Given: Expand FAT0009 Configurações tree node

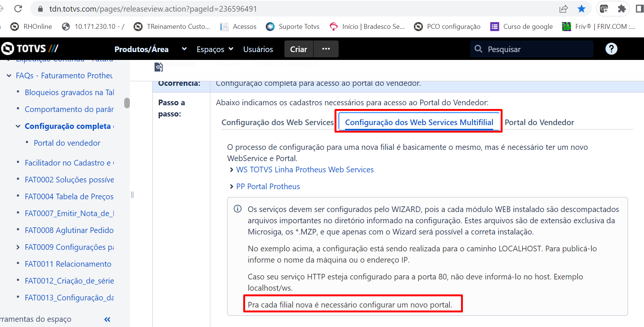Looking at the screenshot, I should (18, 247).
